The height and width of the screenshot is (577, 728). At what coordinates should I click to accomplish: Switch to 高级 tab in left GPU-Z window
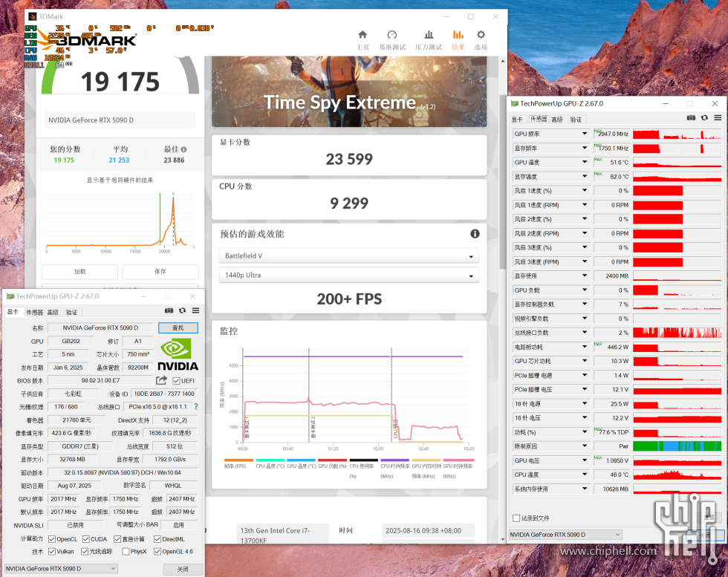tap(53, 313)
